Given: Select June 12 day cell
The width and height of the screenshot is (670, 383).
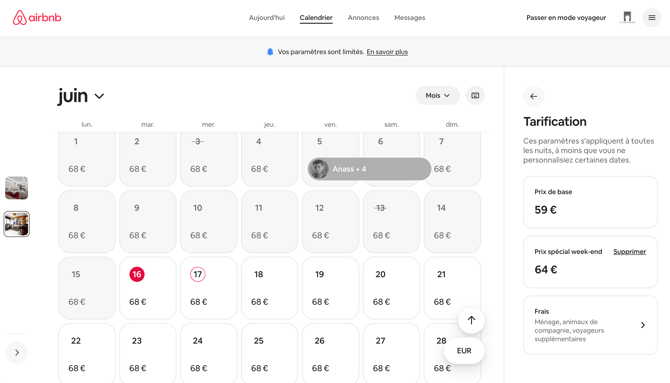Looking at the screenshot, I should [x=330, y=221].
